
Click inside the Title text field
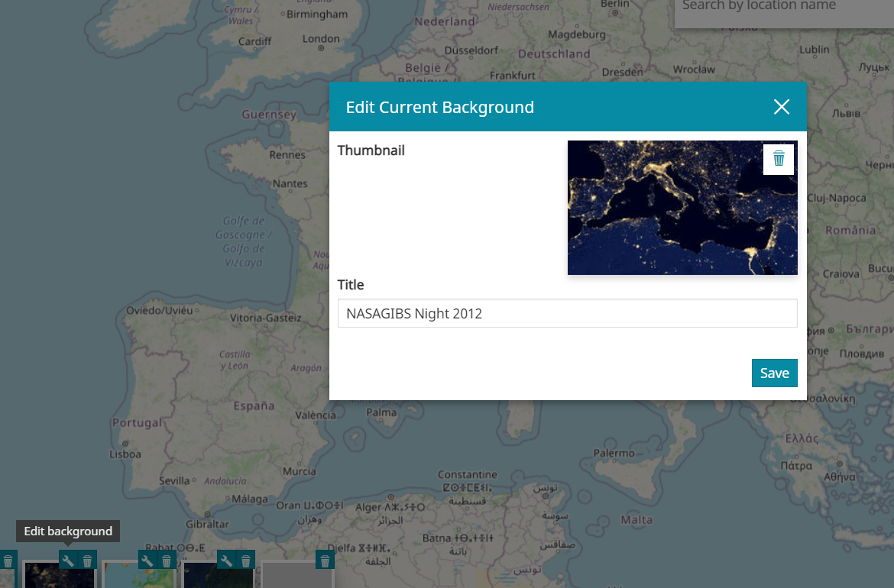pos(567,313)
